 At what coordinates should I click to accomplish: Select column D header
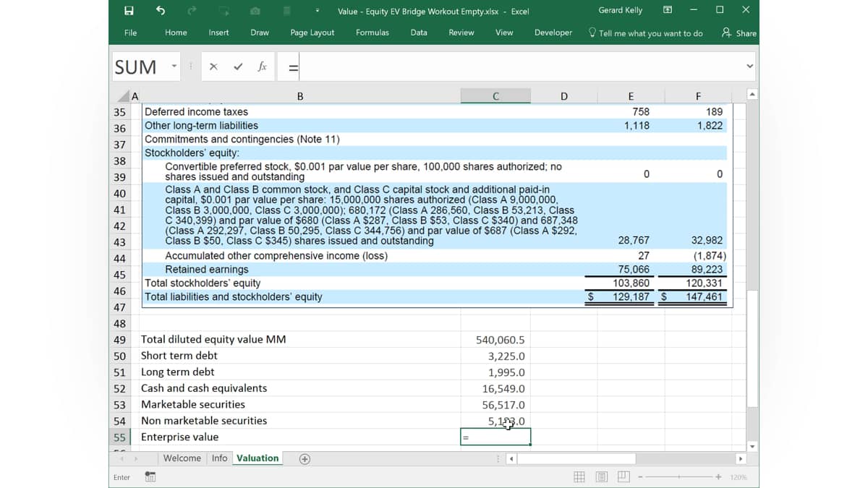(564, 96)
